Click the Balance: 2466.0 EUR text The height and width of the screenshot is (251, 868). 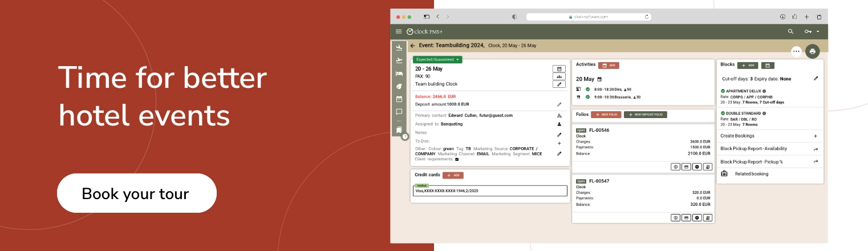point(436,96)
